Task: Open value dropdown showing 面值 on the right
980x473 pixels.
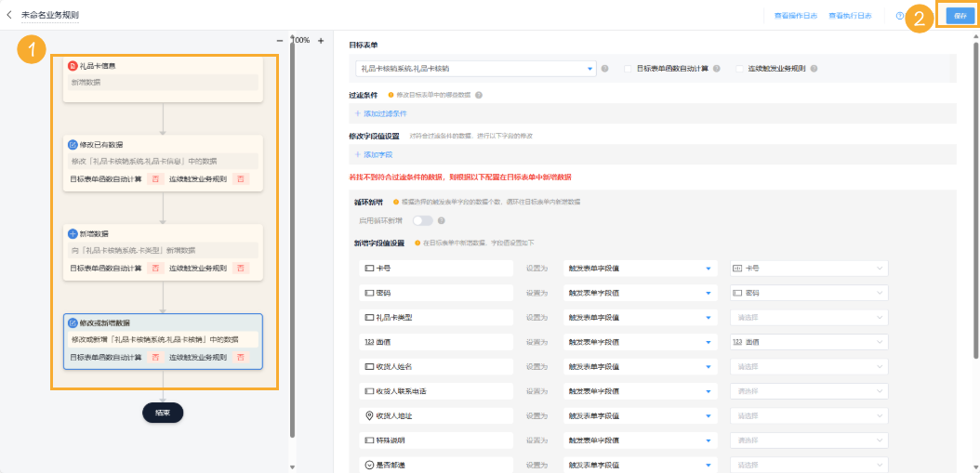Action: click(x=809, y=342)
